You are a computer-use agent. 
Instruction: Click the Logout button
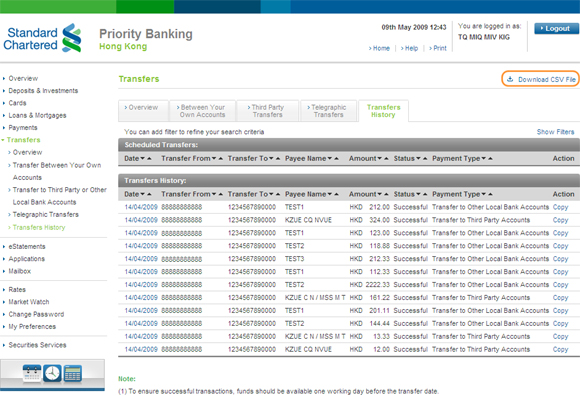[556, 28]
